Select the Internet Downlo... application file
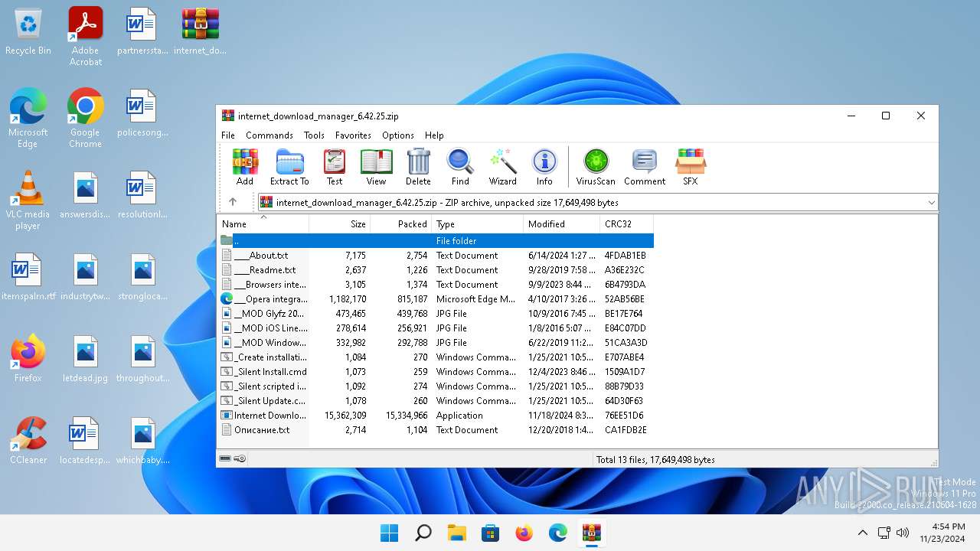This screenshot has width=980, height=551. pos(436,416)
